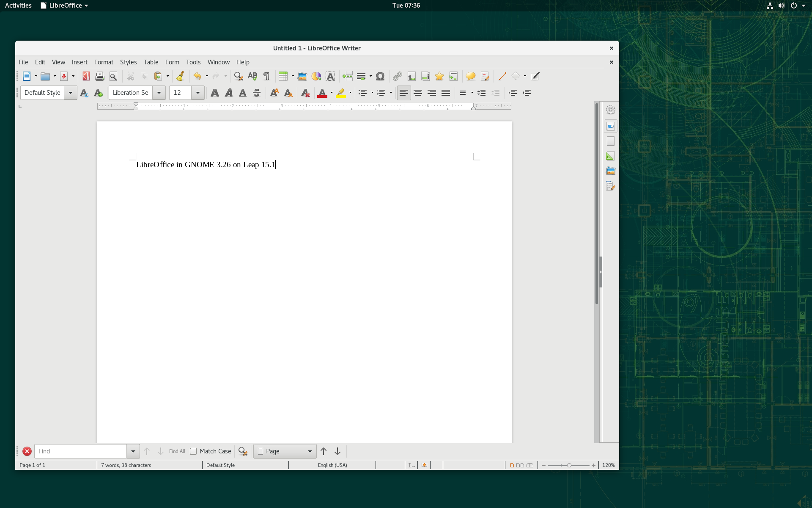Toggle formatting marks pilcrow icon
The image size is (812, 508).
(x=266, y=76)
